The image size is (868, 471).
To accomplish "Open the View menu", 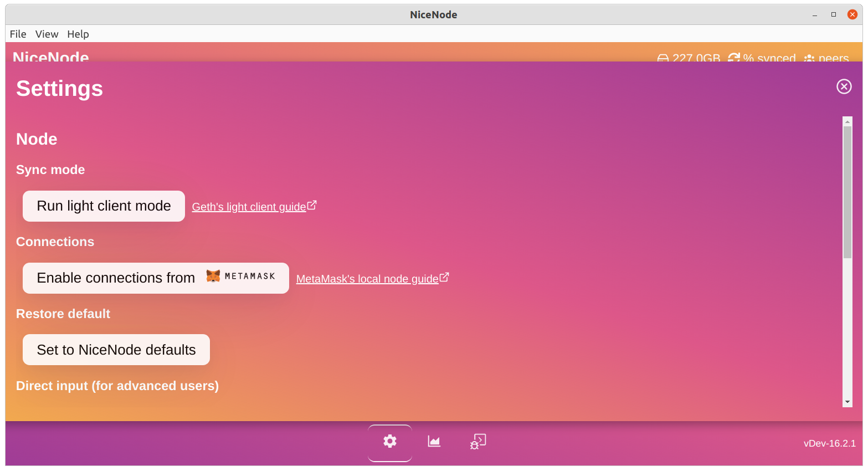I will click(47, 34).
